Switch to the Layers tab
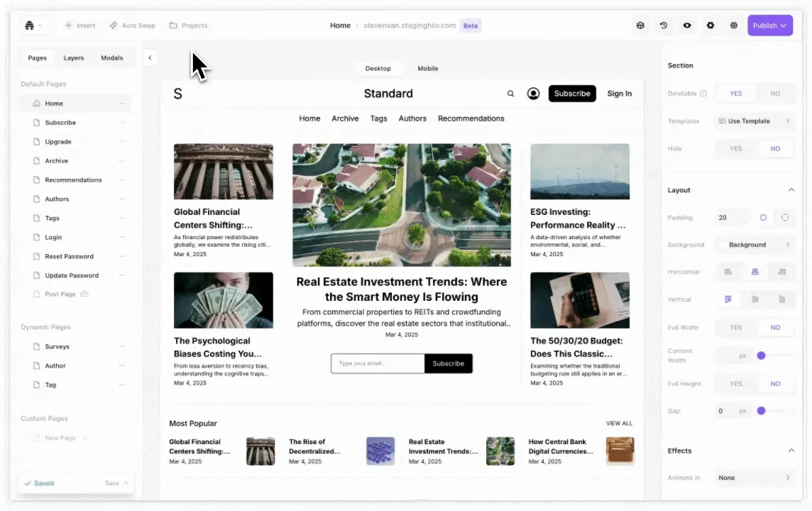 pyautogui.click(x=73, y=58)
